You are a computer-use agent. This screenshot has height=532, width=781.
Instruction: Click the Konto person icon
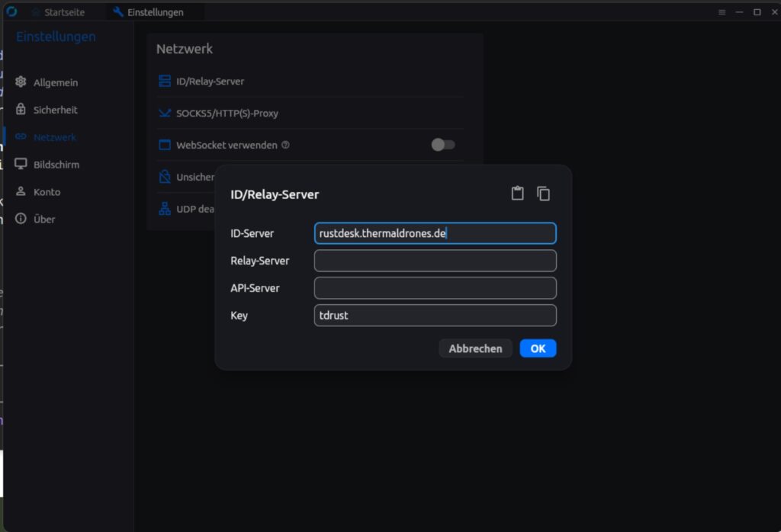[x=21, y=191]
